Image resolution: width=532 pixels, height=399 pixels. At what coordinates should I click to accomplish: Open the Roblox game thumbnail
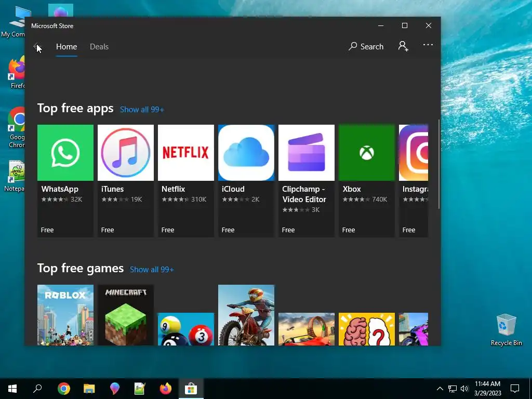65,315
